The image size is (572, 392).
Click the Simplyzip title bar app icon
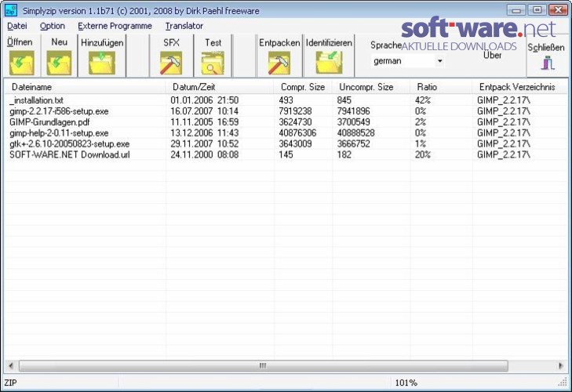point(11,10)
